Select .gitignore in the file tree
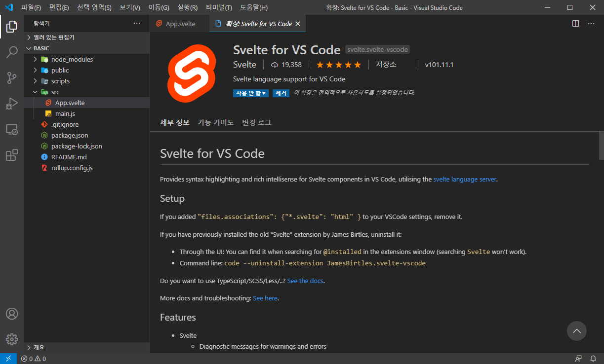604x364 pixels. pyautogui.click(x=87, y=124)
